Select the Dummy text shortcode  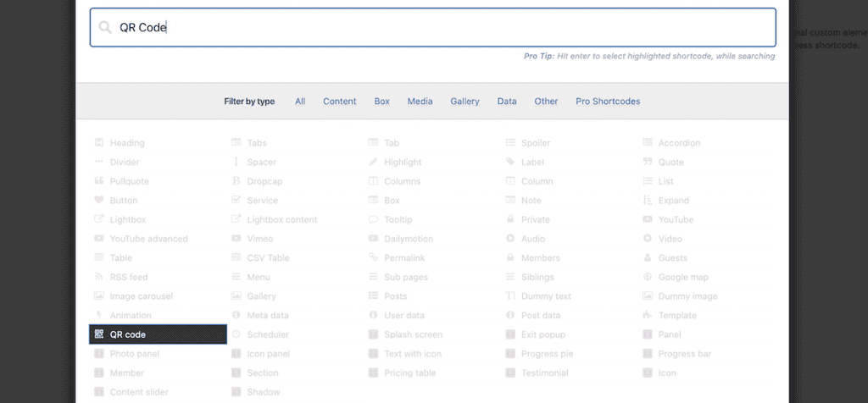[x=546, y=296]
